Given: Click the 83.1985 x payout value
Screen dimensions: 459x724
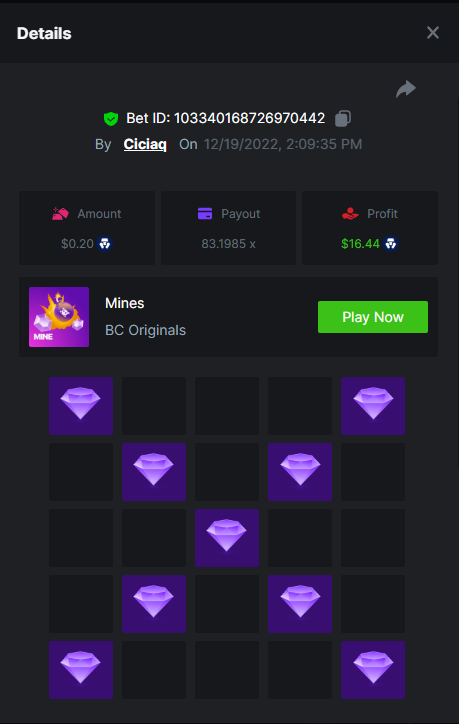Looking at the screenshot, I should pos(228,243).
